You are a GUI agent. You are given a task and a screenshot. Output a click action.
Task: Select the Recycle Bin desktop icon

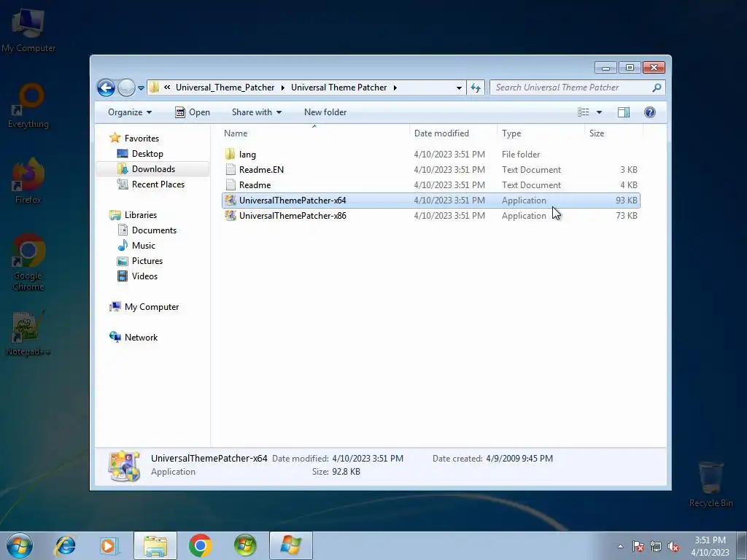coord(711,484)
